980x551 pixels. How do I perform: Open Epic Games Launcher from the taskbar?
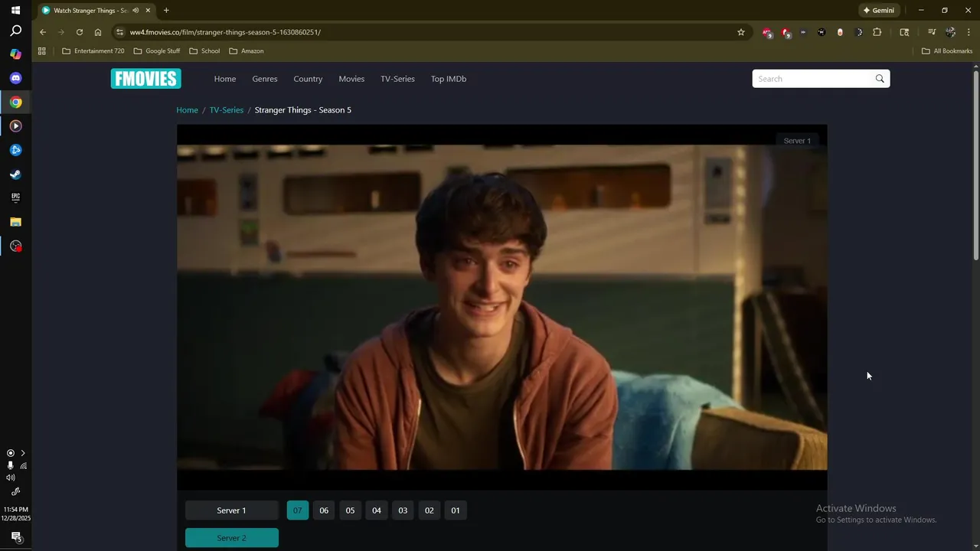[x=15, y=197]
